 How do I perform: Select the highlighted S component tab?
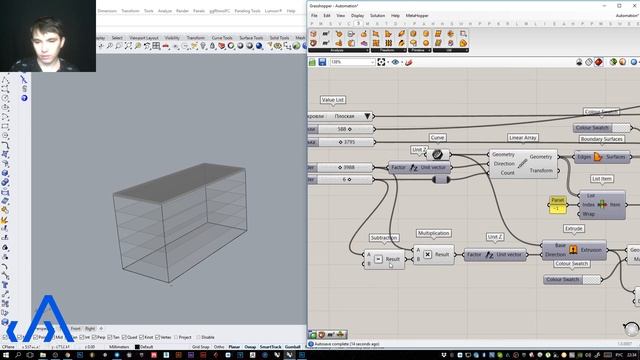[x=358, y=24]
